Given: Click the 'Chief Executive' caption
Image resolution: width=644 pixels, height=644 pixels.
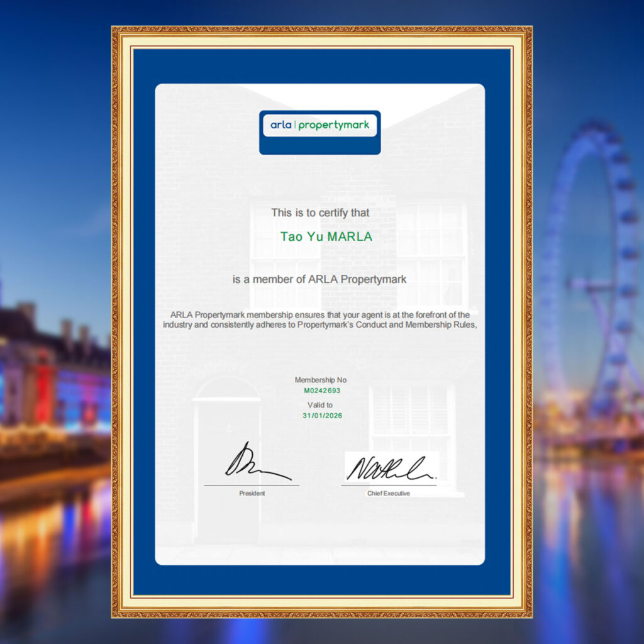Looking at the screenshot, I should [388, 494].
